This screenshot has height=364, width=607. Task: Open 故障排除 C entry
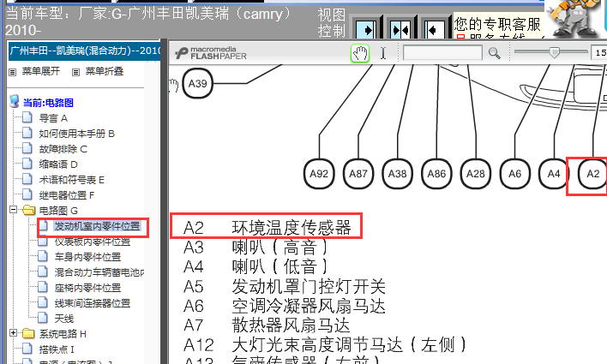pyautogui.click(x=63, y=149)
